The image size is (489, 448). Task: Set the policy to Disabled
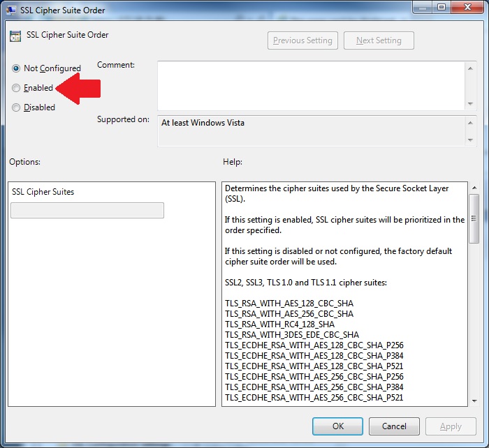[16, 107]
